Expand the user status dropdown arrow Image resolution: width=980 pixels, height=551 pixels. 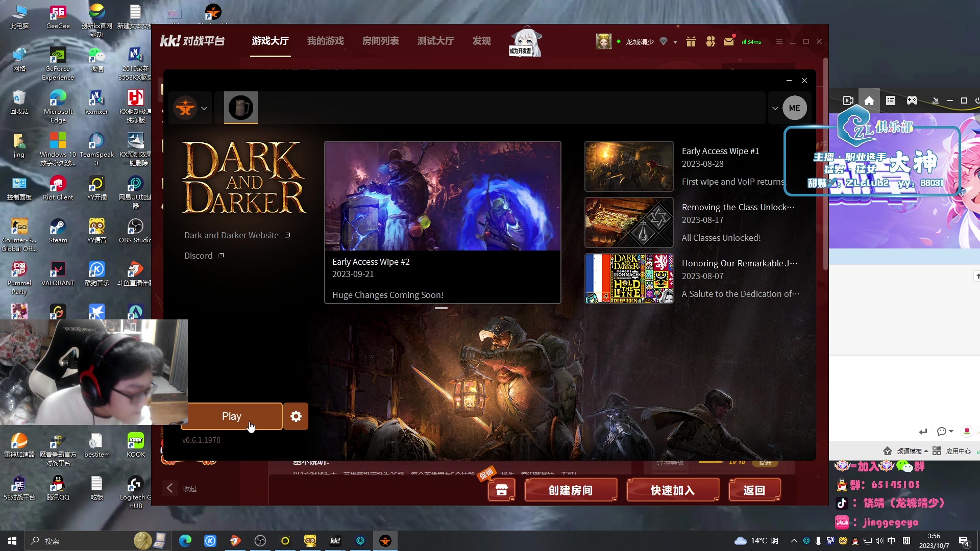click(x=675, y=42)
